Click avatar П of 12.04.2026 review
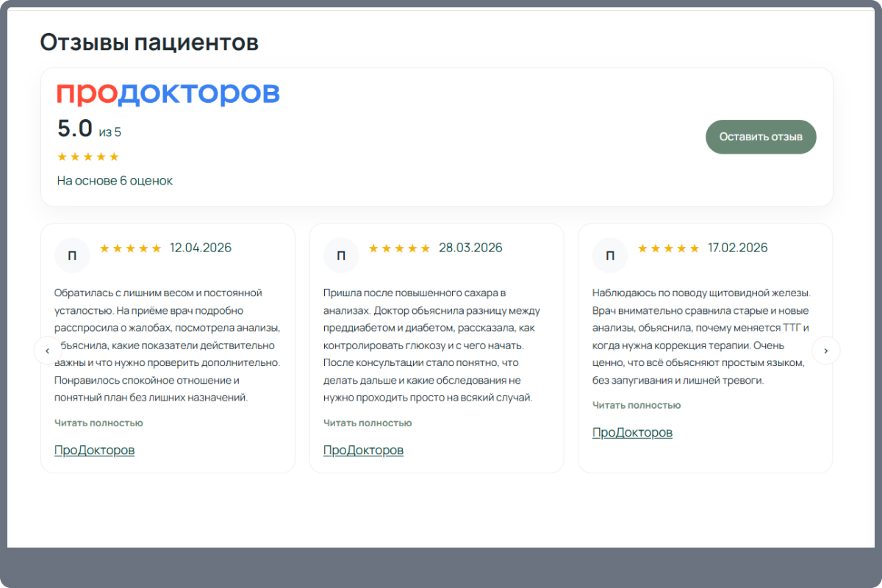882x588 pixels. point(72,256)
